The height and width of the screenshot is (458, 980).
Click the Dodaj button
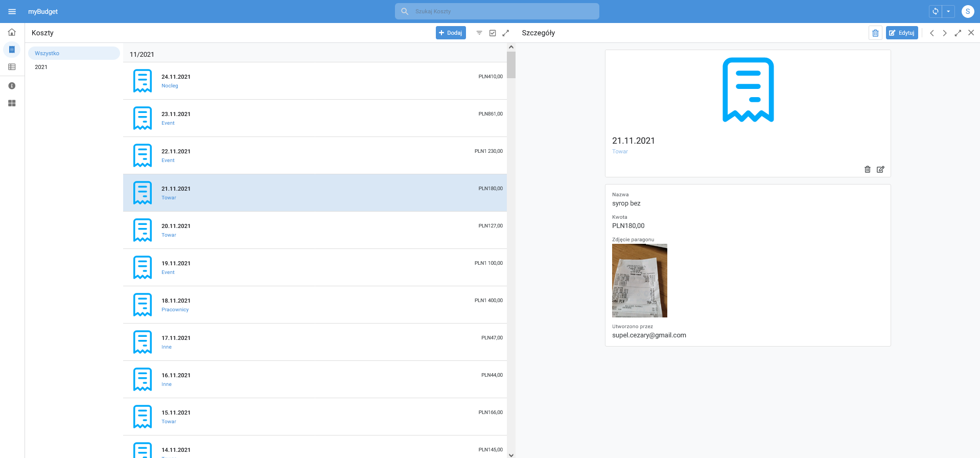coord(451,33)
